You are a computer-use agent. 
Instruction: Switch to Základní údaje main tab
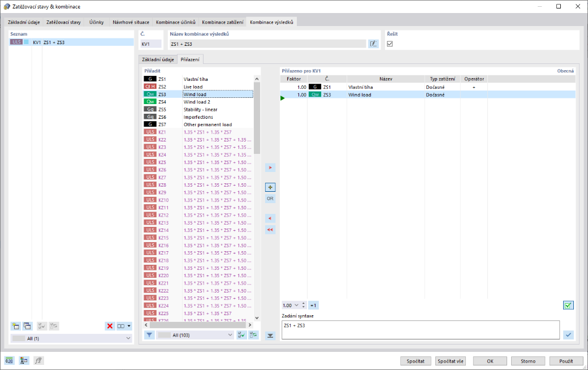tap(24, 22)
